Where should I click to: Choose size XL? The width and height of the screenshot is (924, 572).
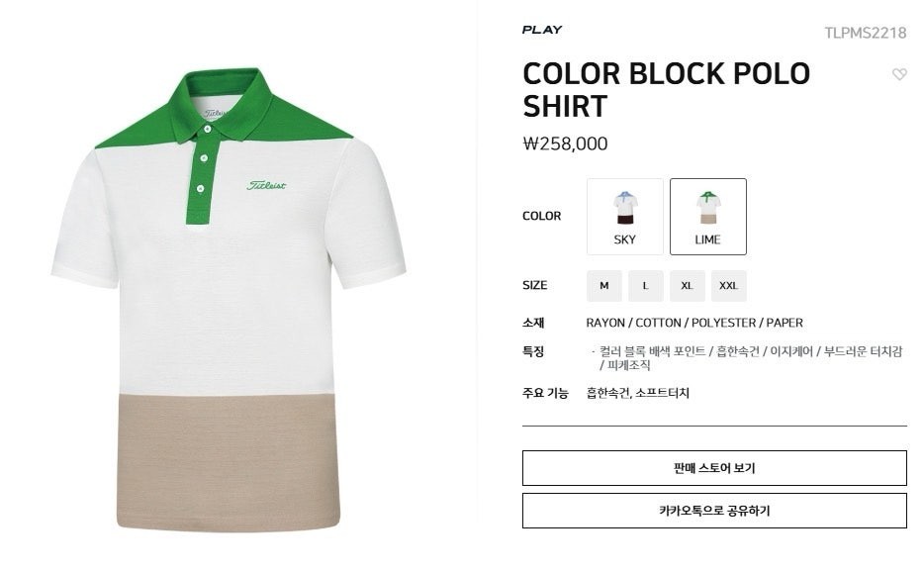688,285
